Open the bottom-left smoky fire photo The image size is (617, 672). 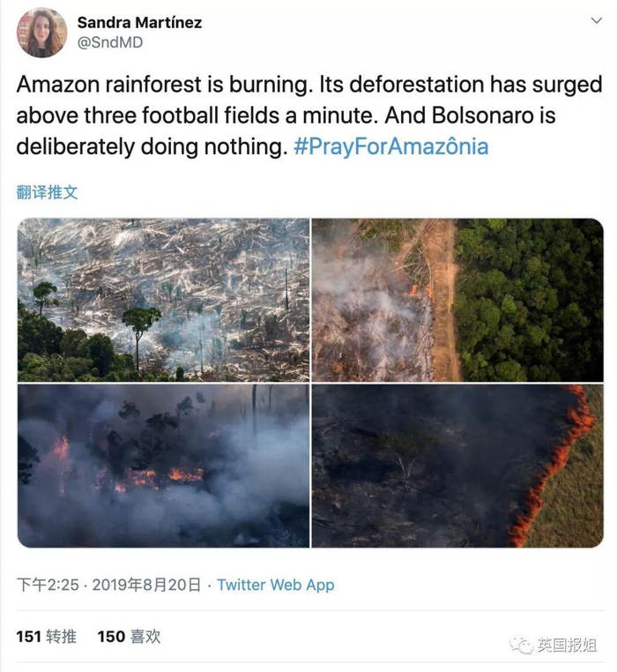[x=164, y=466]
